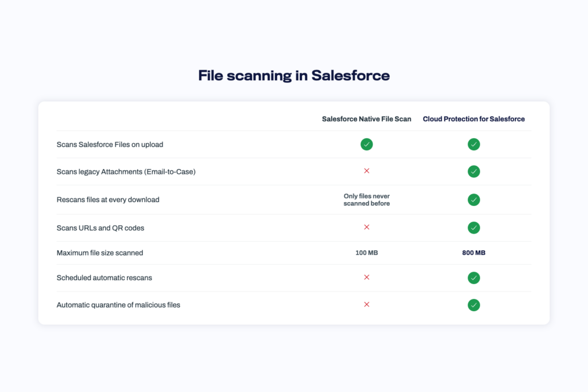Click the Cloud Protection checkmark for URLs and QR codes
Screen dimensions: 588x392
[474, 228]
